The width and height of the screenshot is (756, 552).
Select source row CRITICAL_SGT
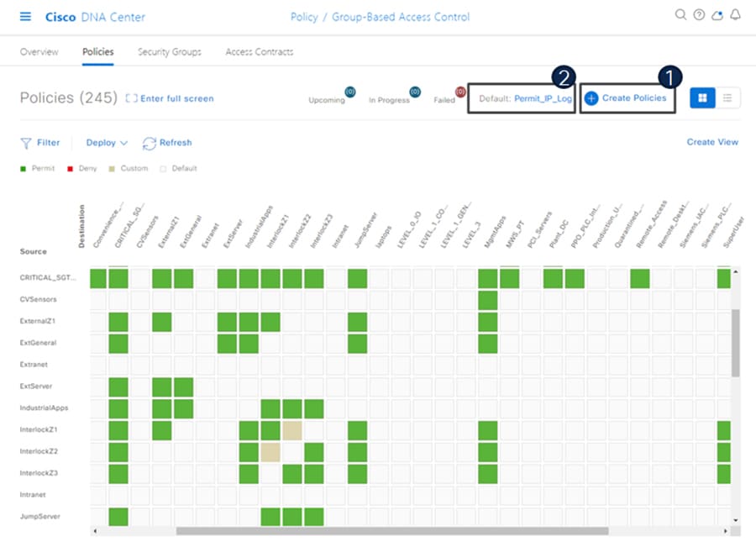pos(48,278)
